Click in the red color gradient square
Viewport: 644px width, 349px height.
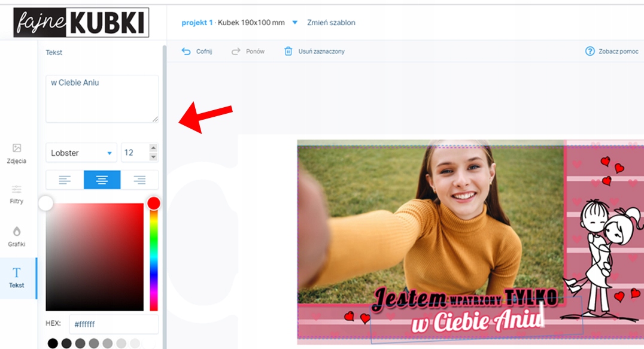coord(95,257)
